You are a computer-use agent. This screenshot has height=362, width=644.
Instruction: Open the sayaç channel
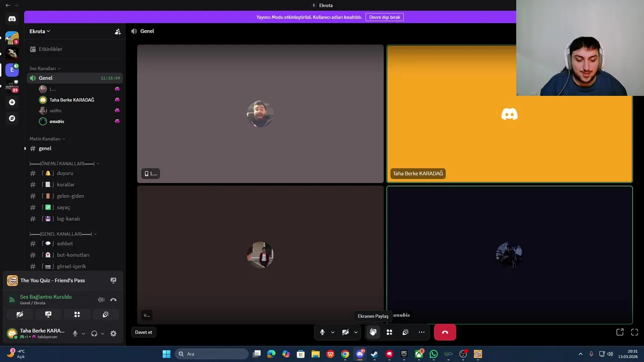(x=74, y=207)
